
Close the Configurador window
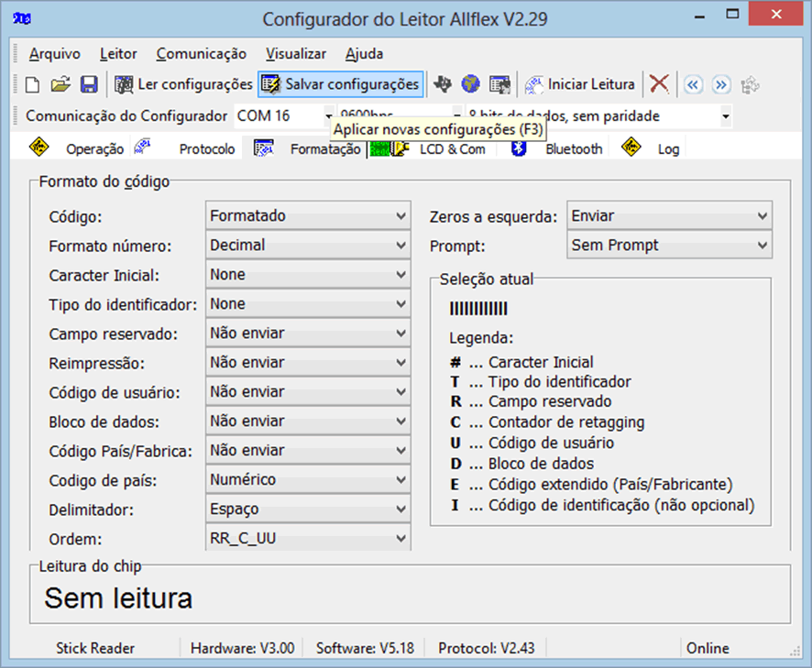coord(776,14)
